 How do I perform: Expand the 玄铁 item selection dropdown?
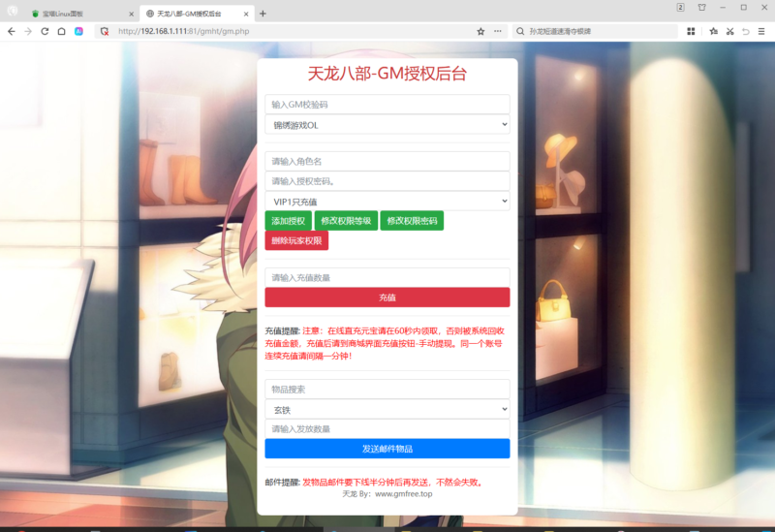387,409
